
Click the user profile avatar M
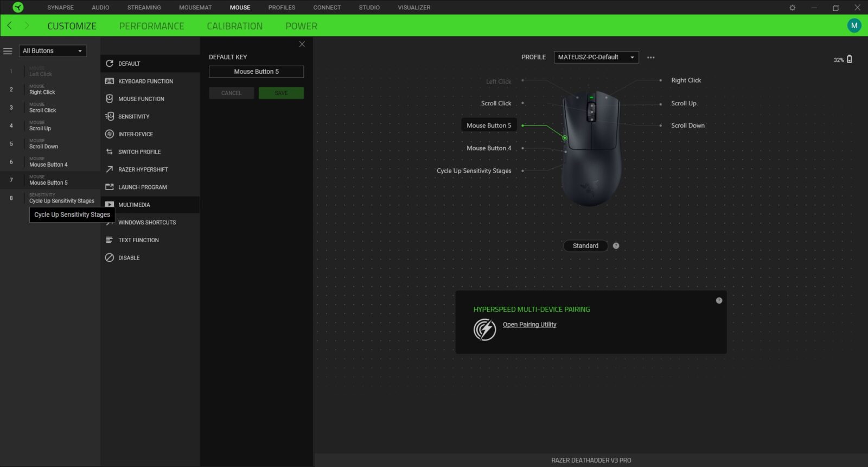[x=854, y=26]
